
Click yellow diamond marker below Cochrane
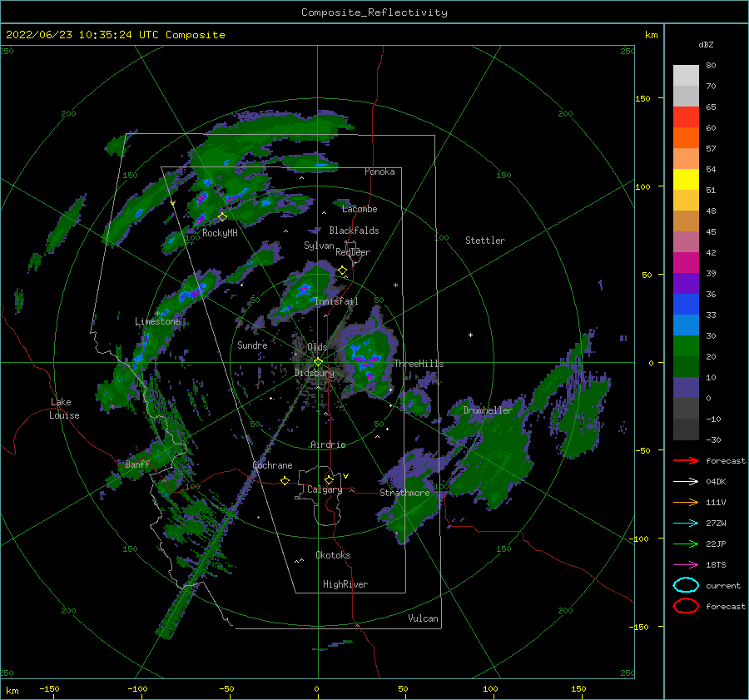coord(285,480)
